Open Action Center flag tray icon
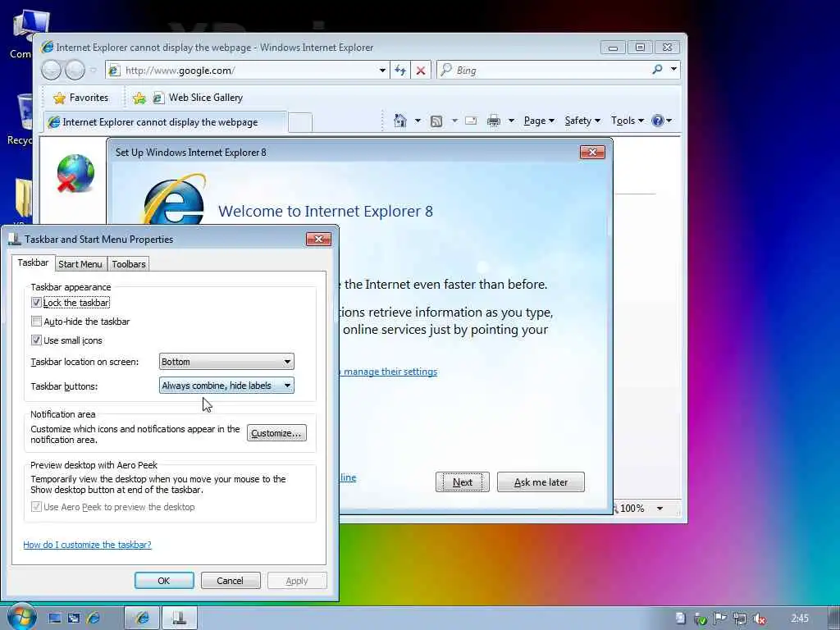840x630 pixels. pos(720,619)
